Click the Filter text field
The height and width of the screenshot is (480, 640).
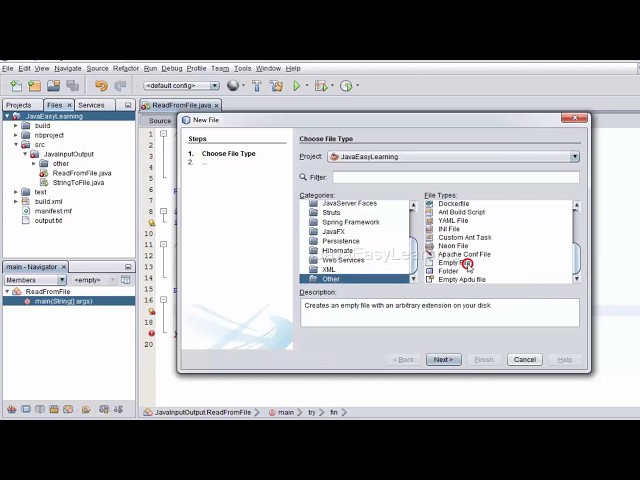point(456,177)
